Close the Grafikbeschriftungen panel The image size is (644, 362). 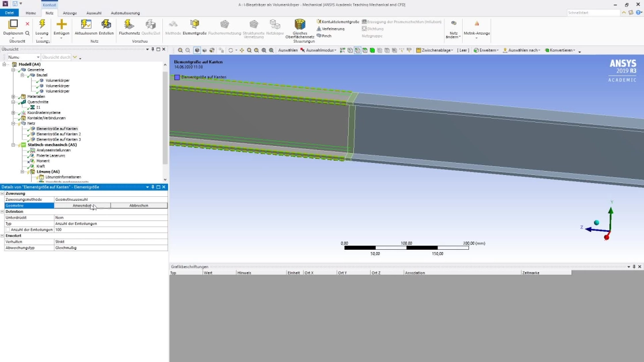[x=639, y=266]
